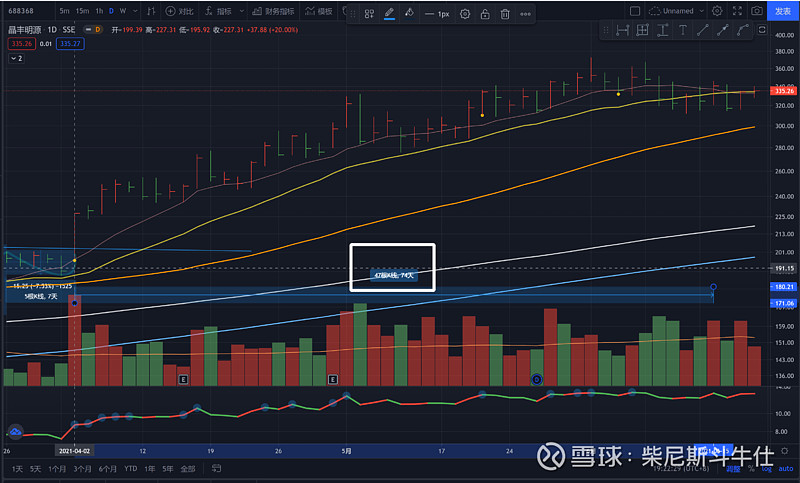Viewport: 800px width, 483px height.
Task: Select the Text tool
Action: tap(683, 30)
